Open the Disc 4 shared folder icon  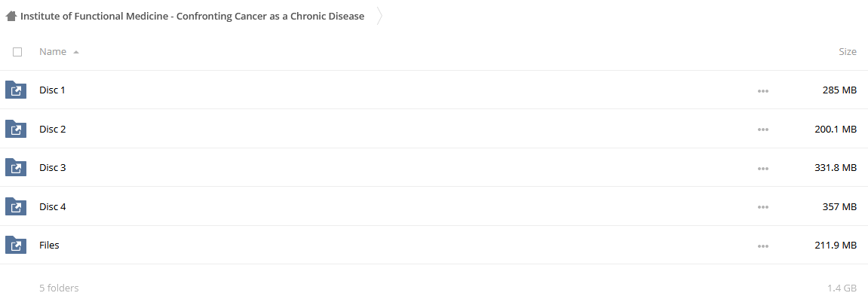pyautogui.click(x=16, y=206)
